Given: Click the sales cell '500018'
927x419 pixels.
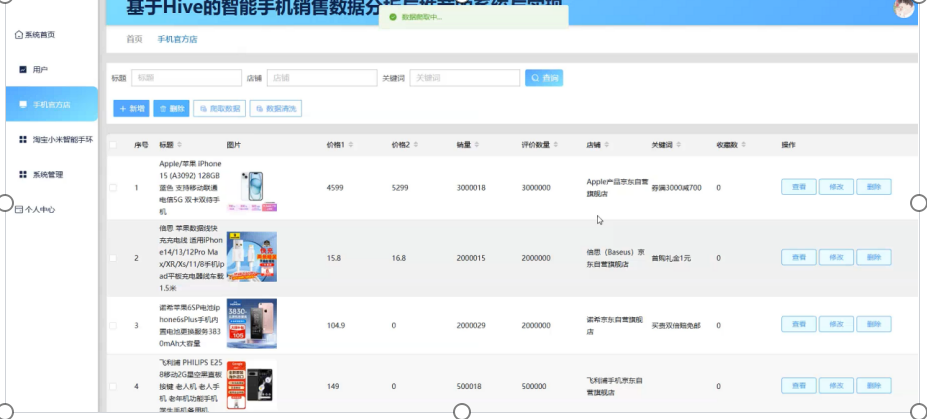Looking at the screenshot, I should [469, 386].
